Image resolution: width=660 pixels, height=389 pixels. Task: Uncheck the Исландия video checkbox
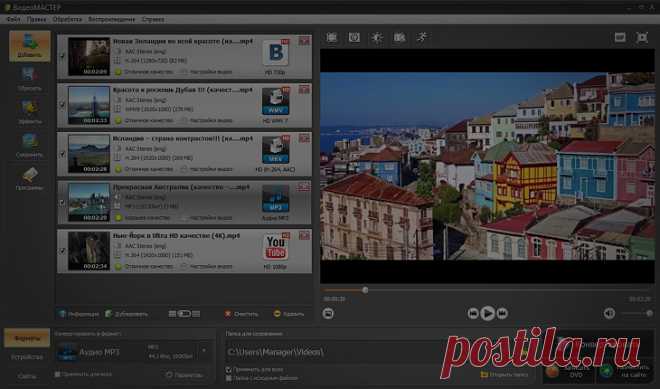[x=63, y=154]
